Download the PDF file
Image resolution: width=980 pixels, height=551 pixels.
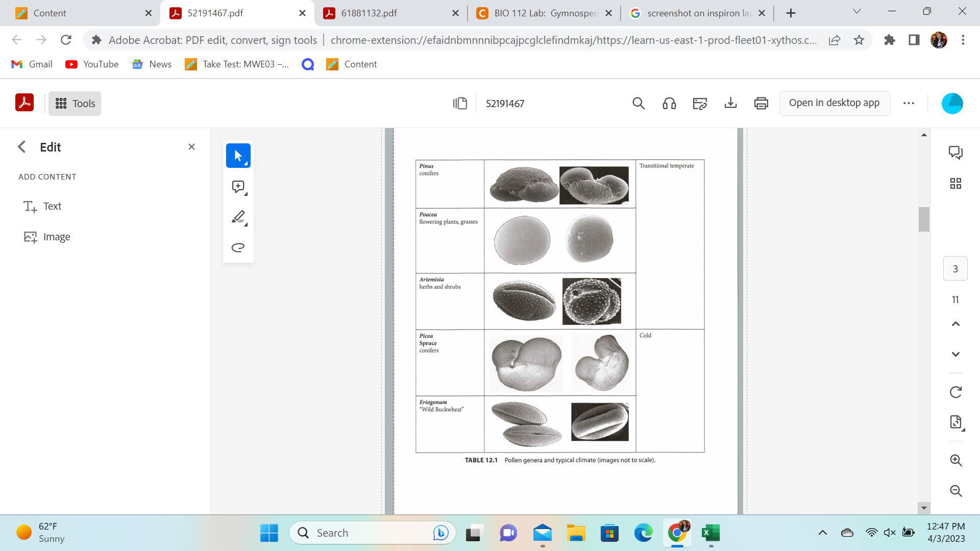pos(730,104)
